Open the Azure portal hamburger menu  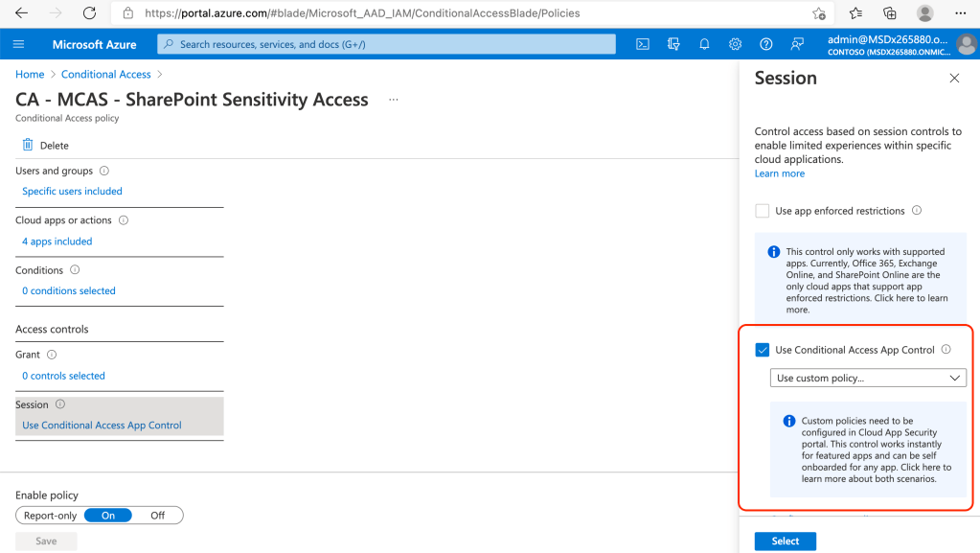19,44
